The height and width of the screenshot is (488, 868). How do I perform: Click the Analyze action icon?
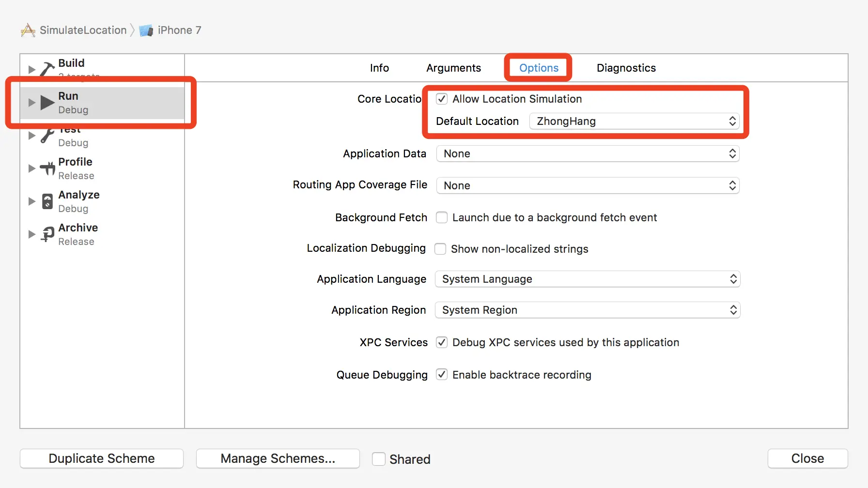tap(47, 201)
